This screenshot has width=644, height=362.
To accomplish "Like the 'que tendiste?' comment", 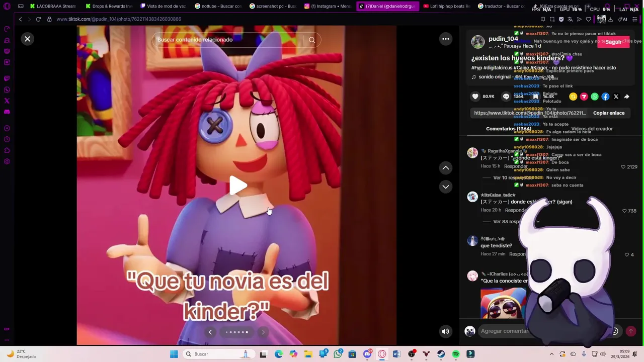I will 626,255.
